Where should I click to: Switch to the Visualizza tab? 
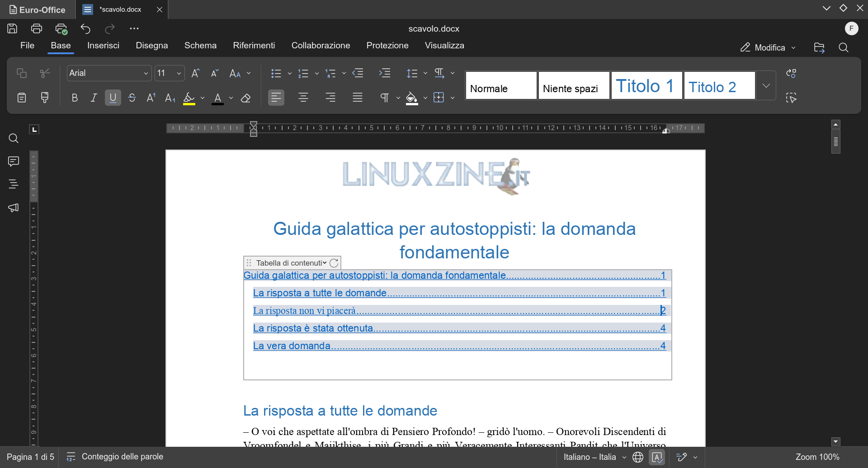[444, 46]
